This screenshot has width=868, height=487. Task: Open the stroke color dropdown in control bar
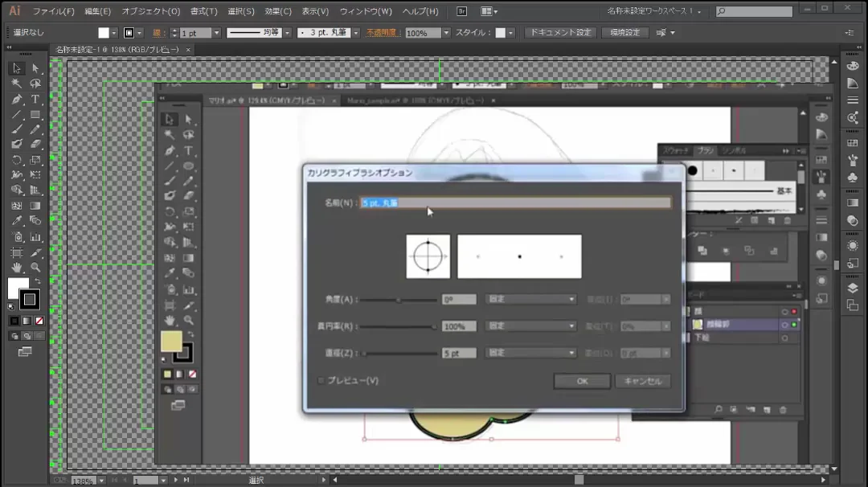pyautogui.click(x=140, y=33)
